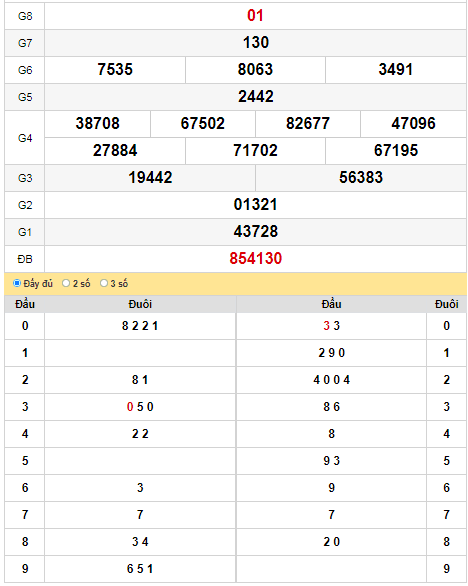Click G3 number 19442

[150, 178]
